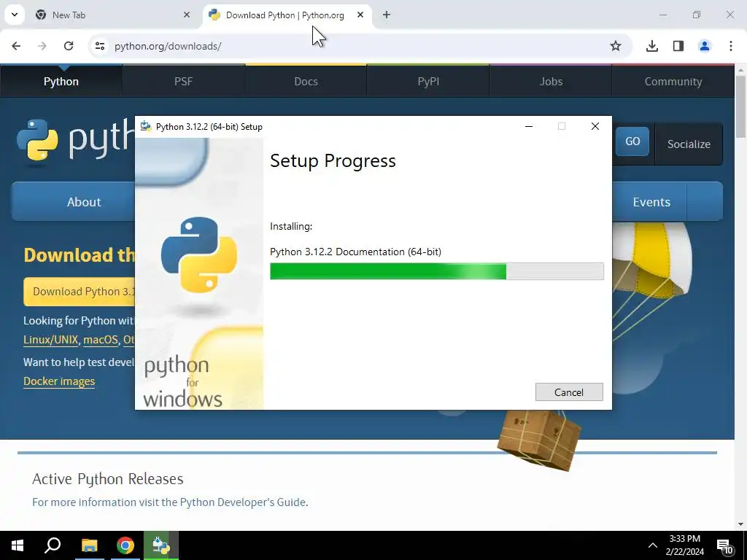
Task: Click the 'Active Python Releases' heading
Action: (x=108, y=478)
